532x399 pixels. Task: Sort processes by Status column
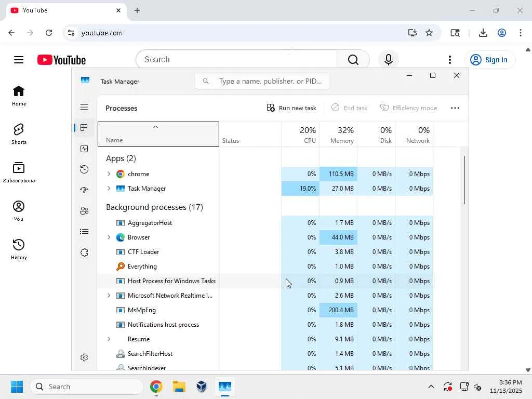(250, 134)
